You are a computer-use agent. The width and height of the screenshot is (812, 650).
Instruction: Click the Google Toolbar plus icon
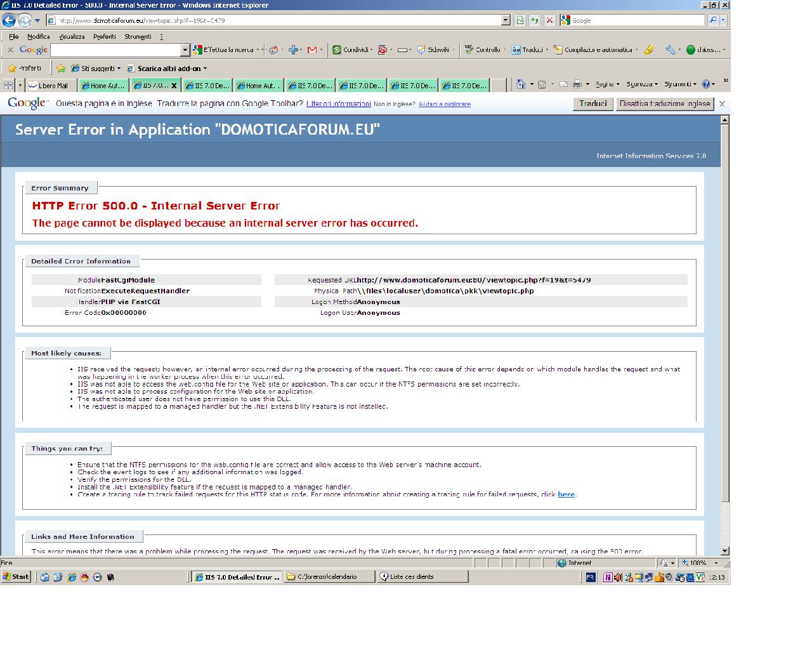point(293,50)
